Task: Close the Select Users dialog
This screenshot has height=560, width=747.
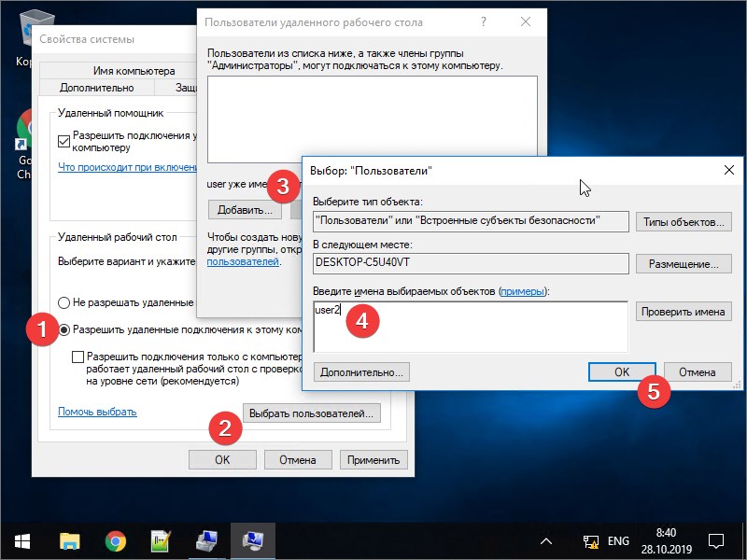Action: 729,170
